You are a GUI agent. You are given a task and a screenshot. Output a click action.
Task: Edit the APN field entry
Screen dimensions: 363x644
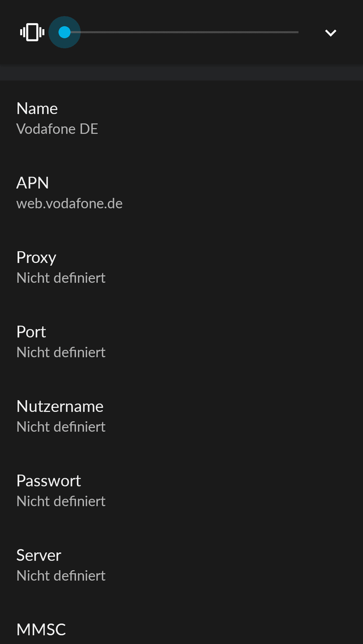(x=181, y=192)
